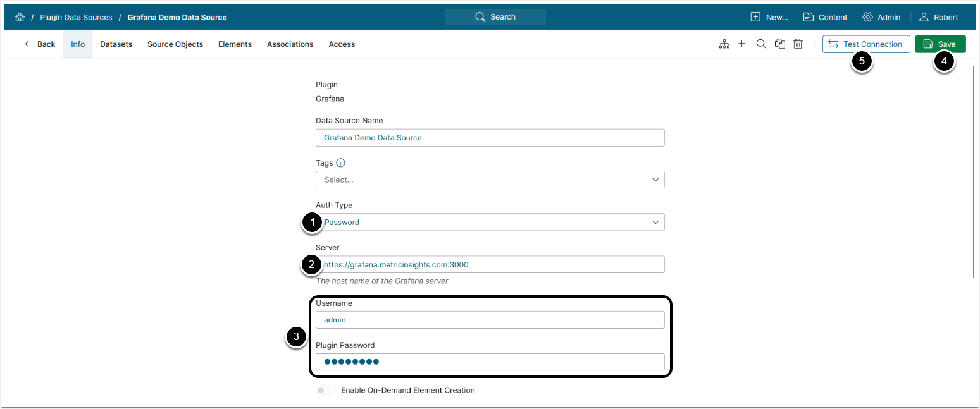Click the duplicate data source icon

pyautogui.click(x=780, y=44)
